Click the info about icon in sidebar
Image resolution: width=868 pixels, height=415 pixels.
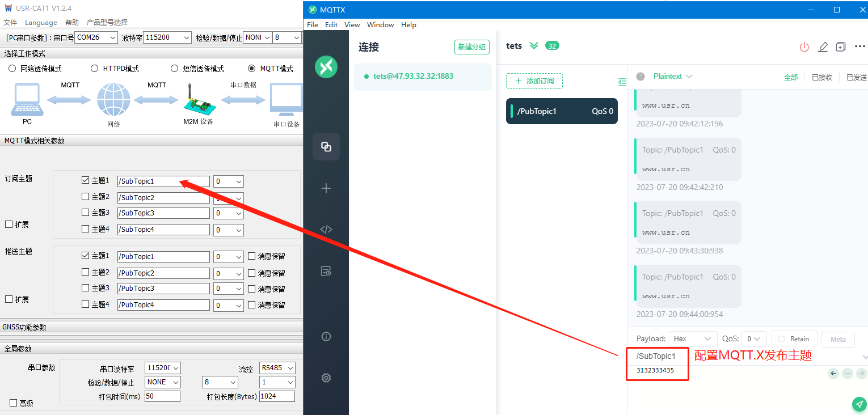tap(326, 337)
